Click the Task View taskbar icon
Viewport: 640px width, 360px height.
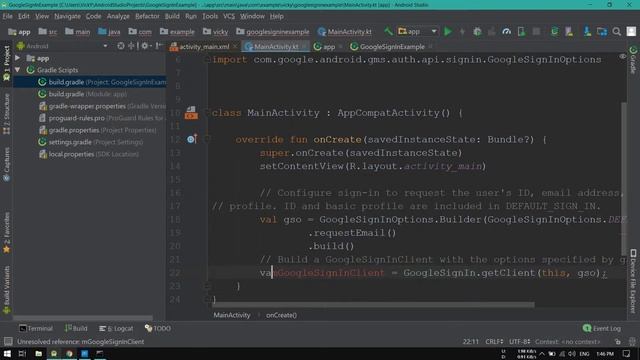22,353
